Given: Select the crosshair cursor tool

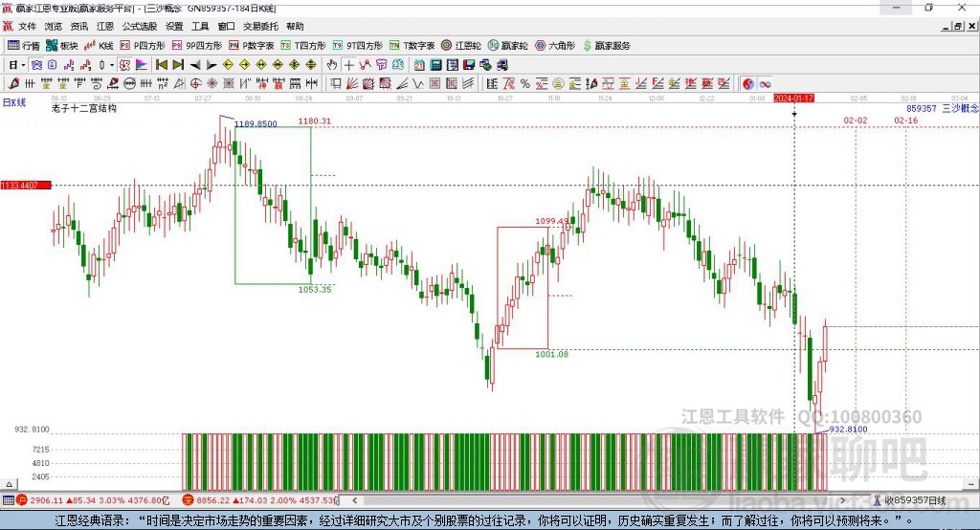Looking at the screenshot, I should (x=348, y=65).
